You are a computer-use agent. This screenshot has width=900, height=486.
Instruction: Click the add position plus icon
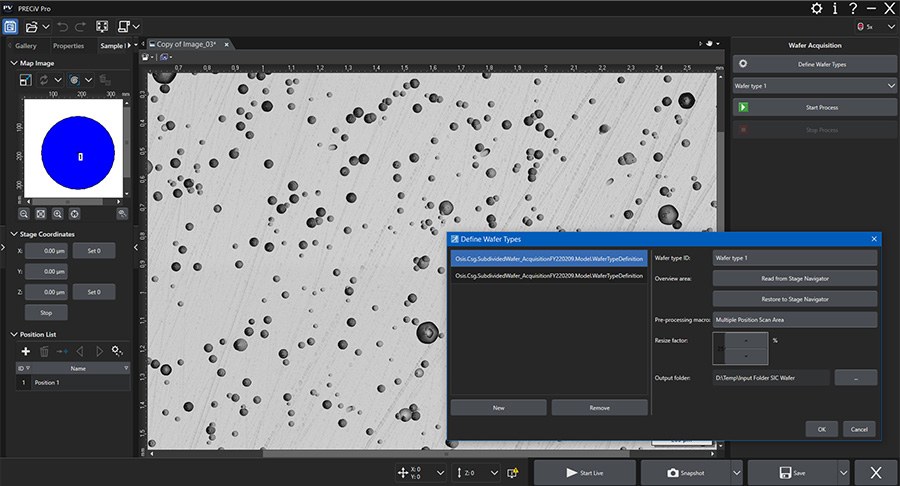click(x=26, y=351)
